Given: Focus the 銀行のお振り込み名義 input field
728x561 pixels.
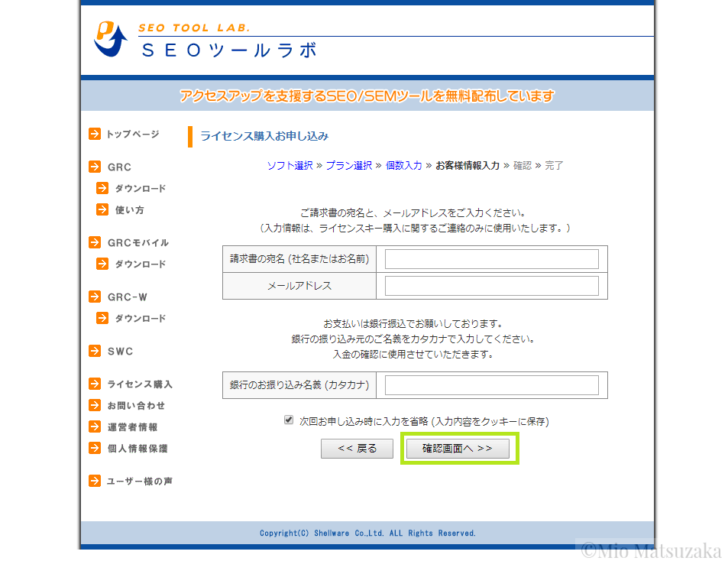Looking at the screenshot, I should (x=492, y=385).
